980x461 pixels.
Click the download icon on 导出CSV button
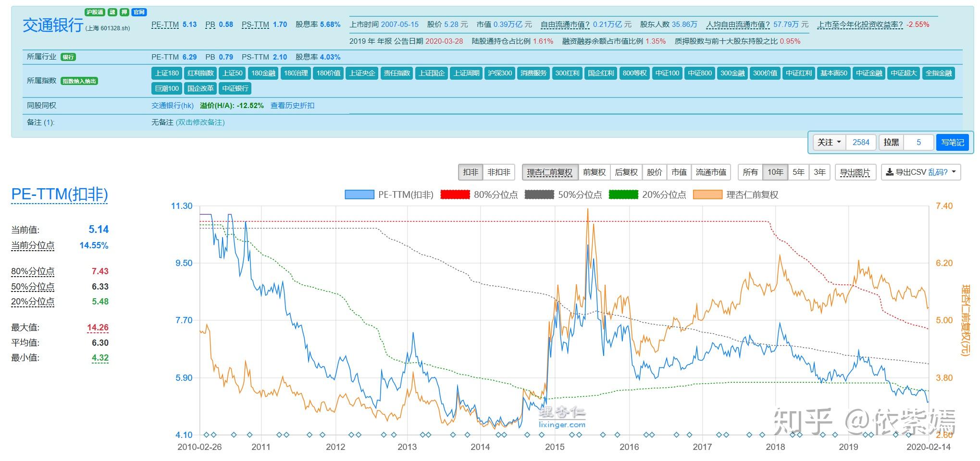[x=890, y=172]
